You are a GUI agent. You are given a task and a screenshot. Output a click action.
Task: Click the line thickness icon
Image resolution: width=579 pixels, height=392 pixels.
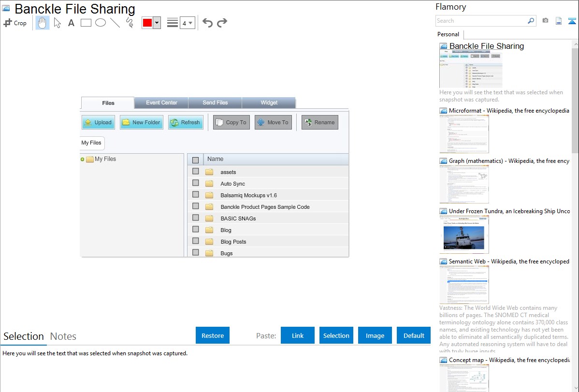click(x=173, y=23)
